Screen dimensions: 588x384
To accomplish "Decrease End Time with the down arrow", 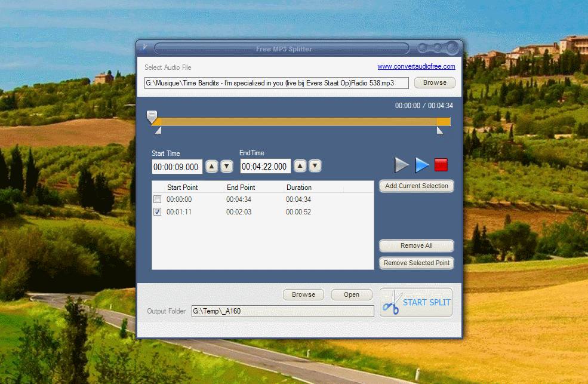I will point(315,166).
